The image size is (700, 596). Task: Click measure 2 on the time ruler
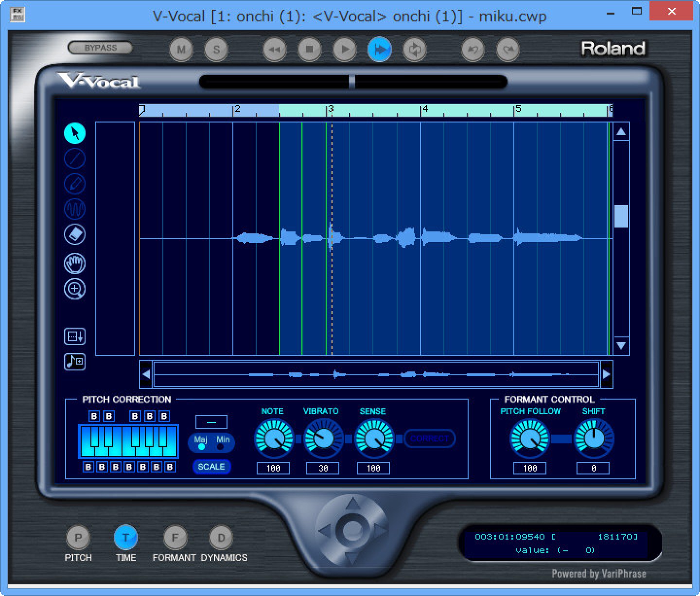point(237,109)
